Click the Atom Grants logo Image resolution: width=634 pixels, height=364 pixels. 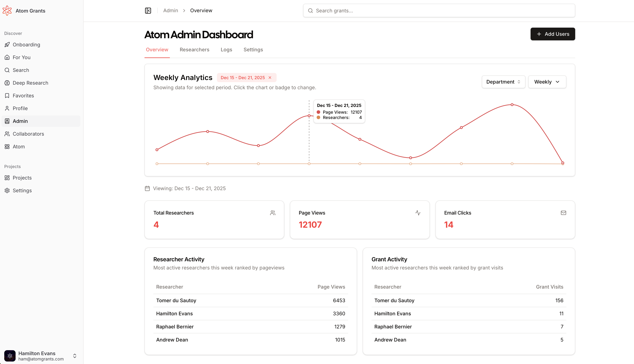tap(7, 10)
